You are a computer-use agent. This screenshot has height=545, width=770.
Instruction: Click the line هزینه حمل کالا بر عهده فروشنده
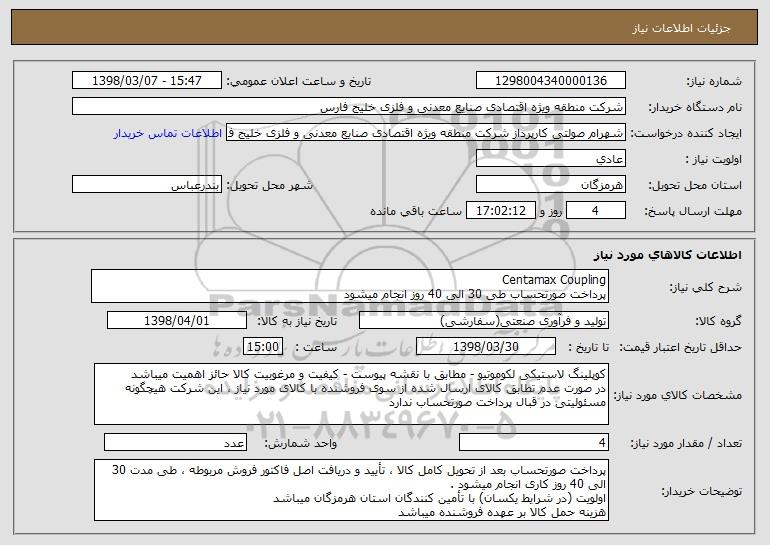(x=502, y=513)
